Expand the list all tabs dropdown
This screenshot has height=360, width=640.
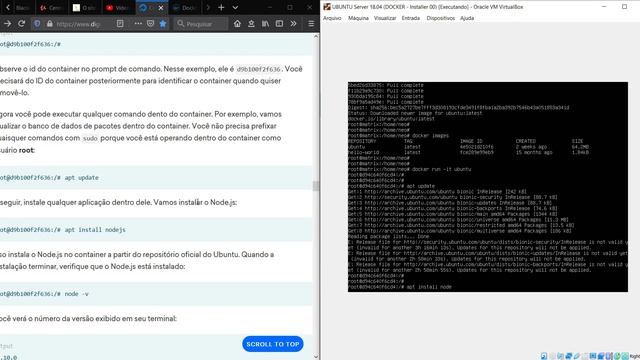tap(235, 7)
